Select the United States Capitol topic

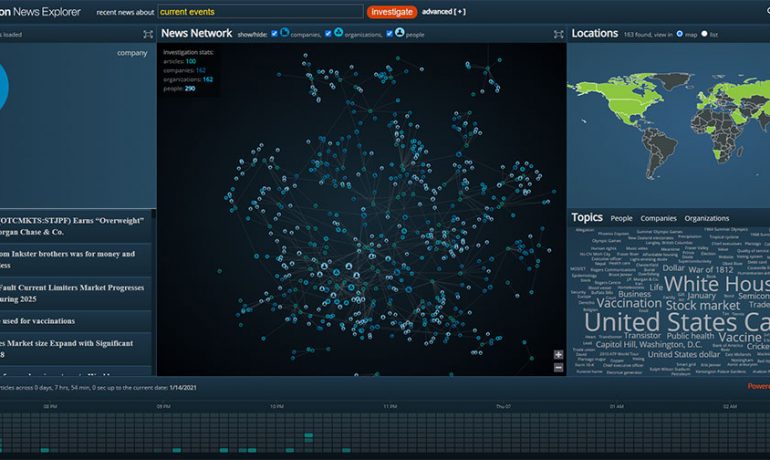677,322
